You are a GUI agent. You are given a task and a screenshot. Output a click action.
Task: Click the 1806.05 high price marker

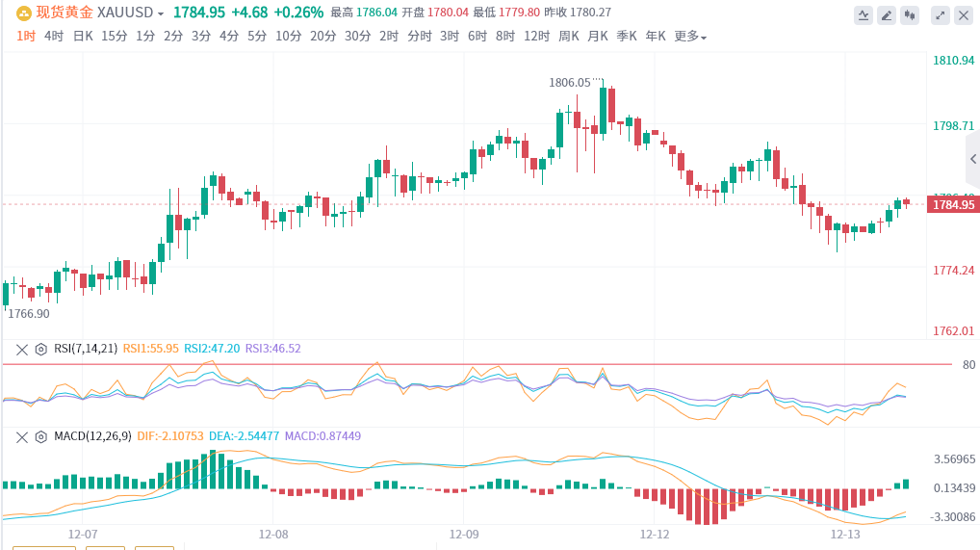pos(569,83)
